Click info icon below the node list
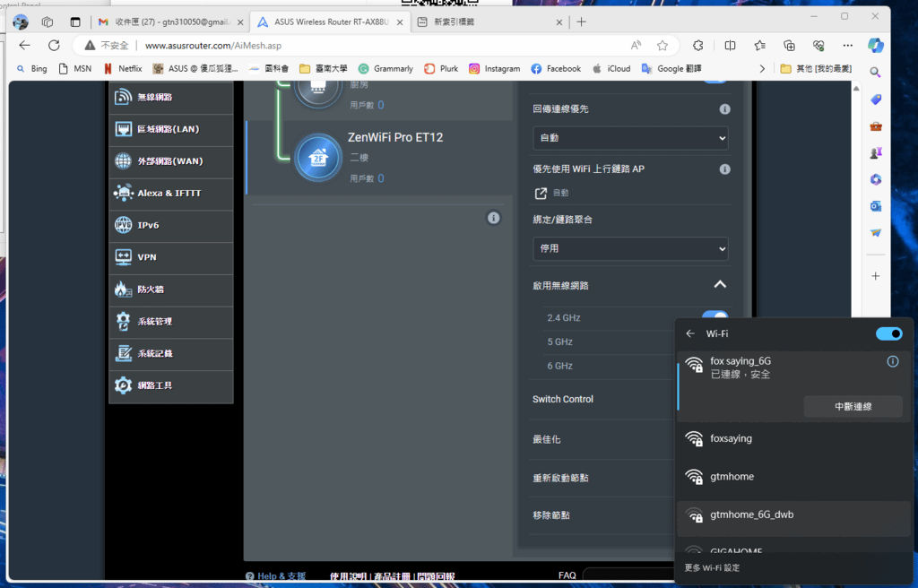Screen dimensions: 918x588 (494, 218)
